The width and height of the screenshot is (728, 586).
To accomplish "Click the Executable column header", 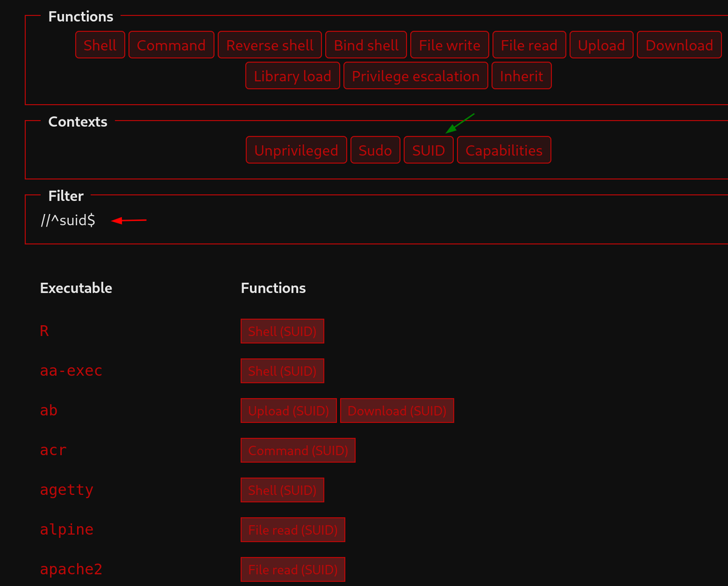I will point(76,288).
